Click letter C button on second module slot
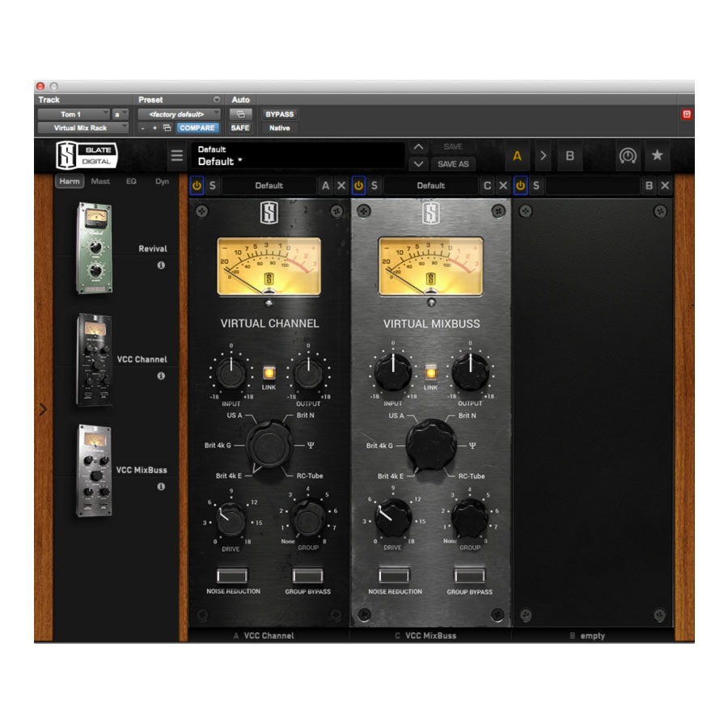This screenshot has height=728, width=728. point(487,186)
